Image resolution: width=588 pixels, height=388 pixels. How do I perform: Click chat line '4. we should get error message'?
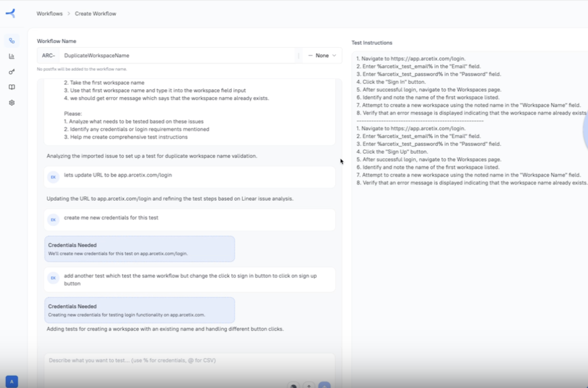coord(166,98)
